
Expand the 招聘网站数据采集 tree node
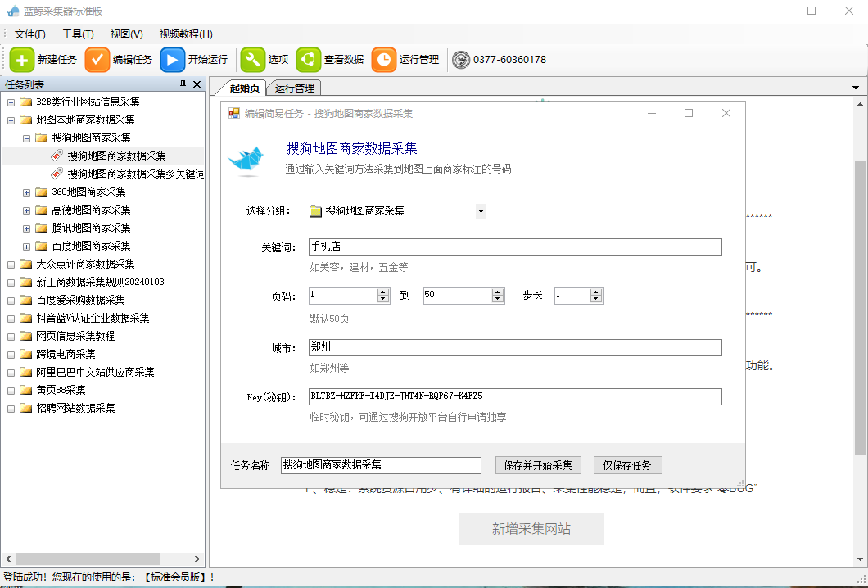[11, 409]
